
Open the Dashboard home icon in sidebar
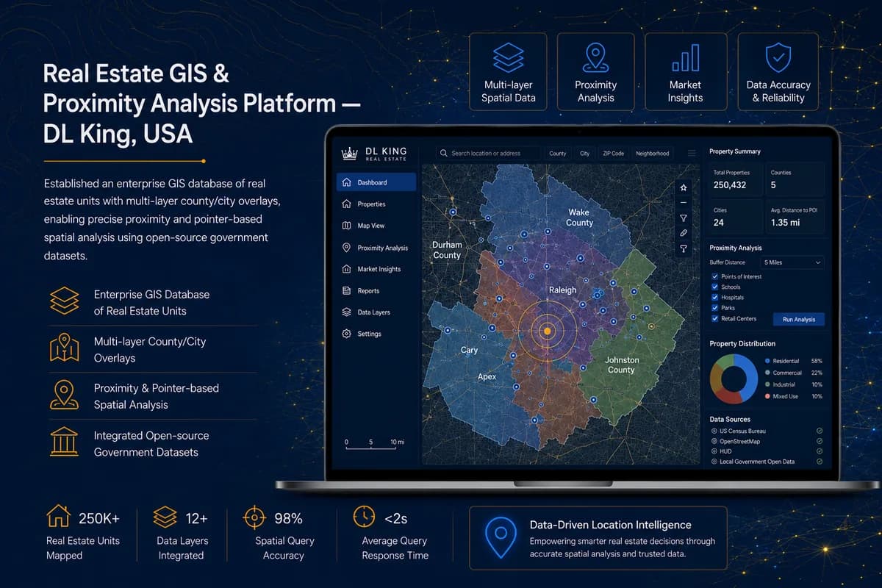[347, 182]
